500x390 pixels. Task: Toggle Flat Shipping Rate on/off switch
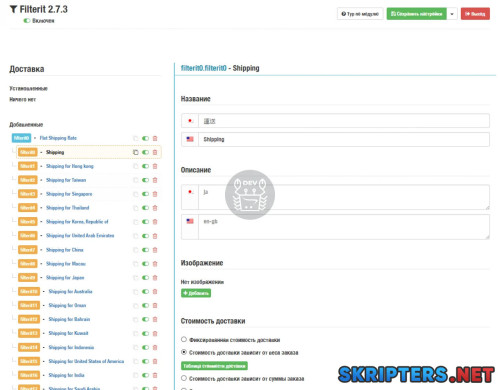point(145,138)
